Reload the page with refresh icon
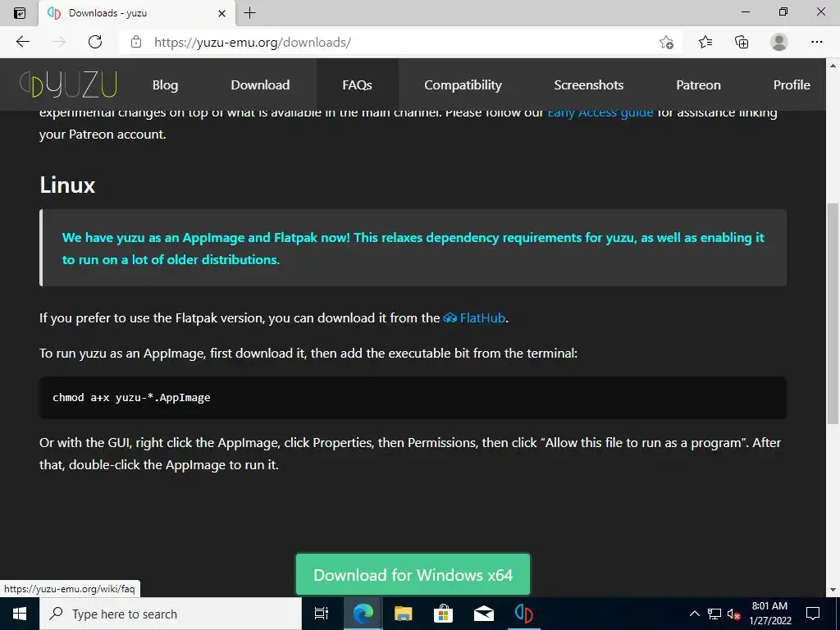Image resolution: width=840 pixels, height=630 pixels. point(95,42)
